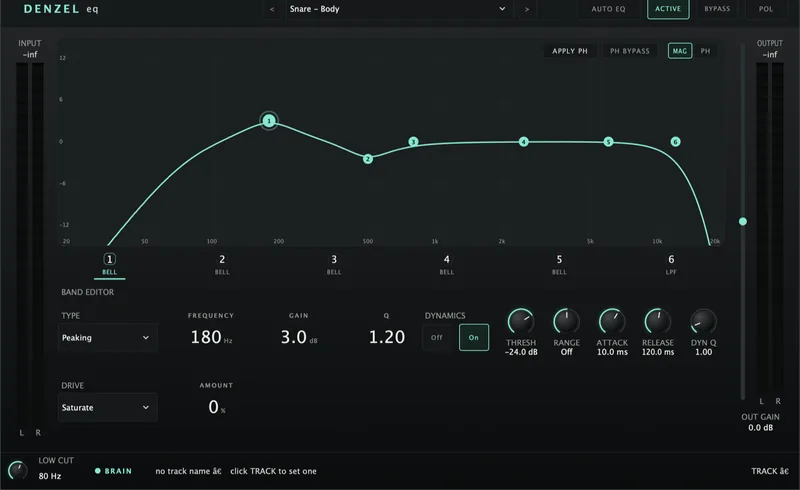
Task: Click the RANGE Off value
Action: pos(566,352)
